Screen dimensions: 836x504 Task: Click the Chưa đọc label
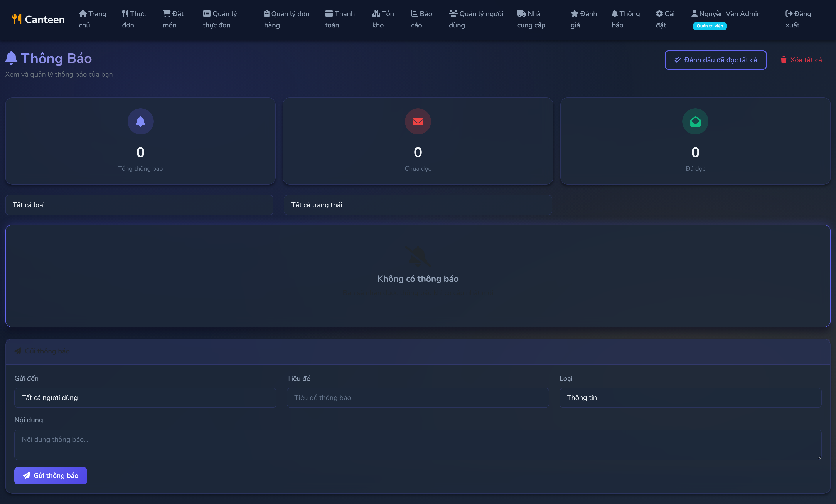pos(418,169)
